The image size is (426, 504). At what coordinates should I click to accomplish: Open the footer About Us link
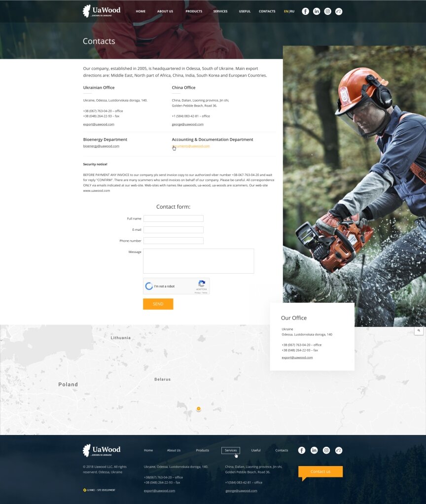coord(174,450)
